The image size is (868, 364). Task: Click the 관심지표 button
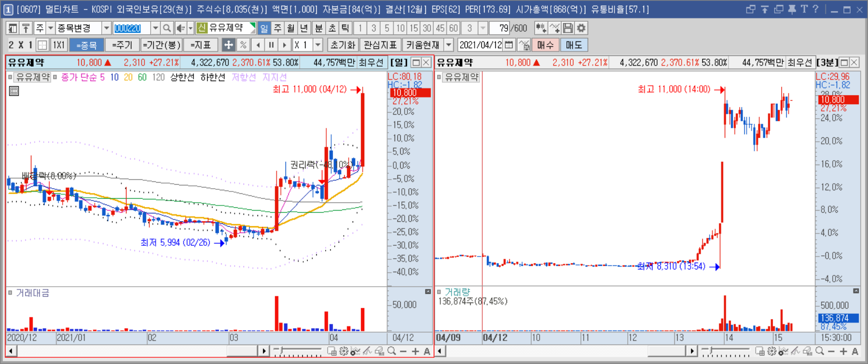coord(380,45)
